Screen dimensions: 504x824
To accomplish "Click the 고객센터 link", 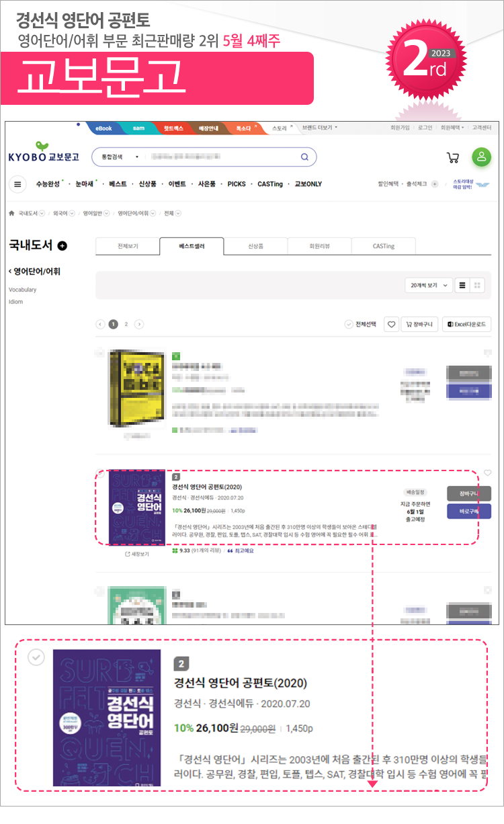I will [481, 128].
